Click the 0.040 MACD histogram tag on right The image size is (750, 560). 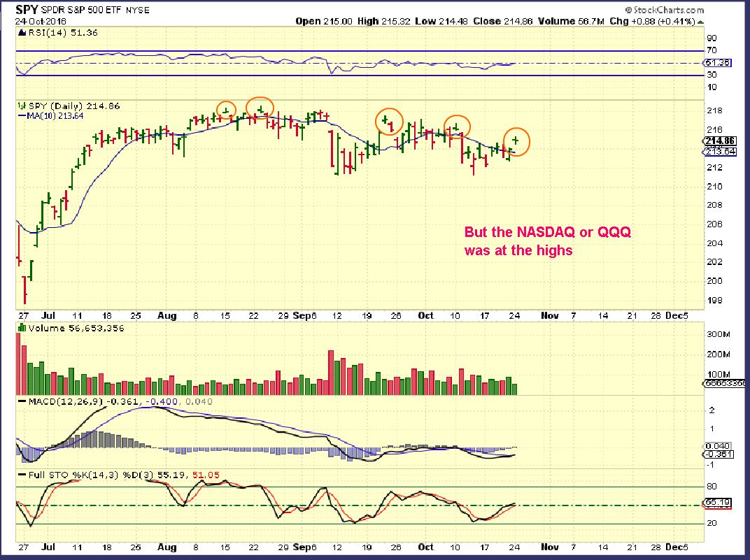click(718, 446)
